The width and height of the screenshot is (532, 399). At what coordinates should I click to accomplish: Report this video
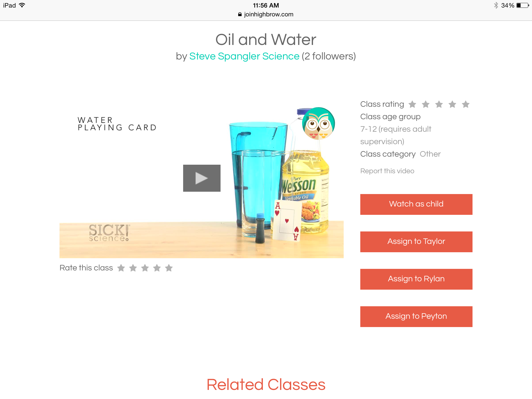click(x=387, y=171)
